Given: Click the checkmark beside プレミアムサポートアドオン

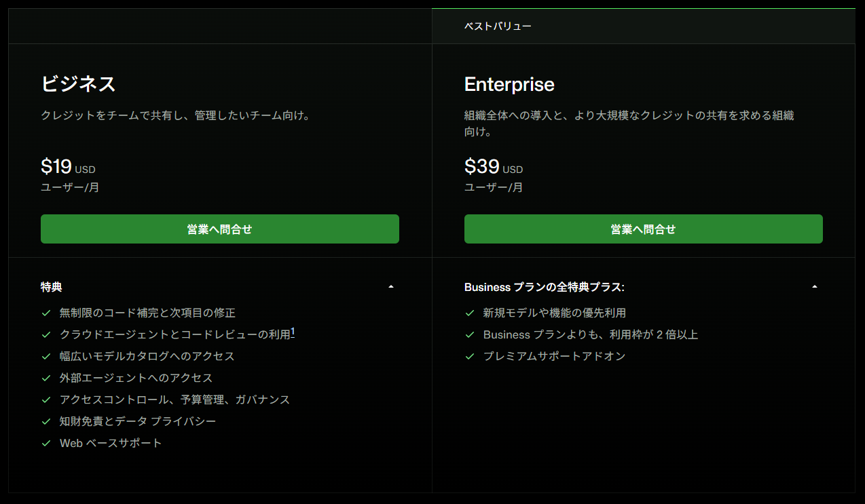Looking at the screenshot, I should pyautogui.click(x=470, y=356).
